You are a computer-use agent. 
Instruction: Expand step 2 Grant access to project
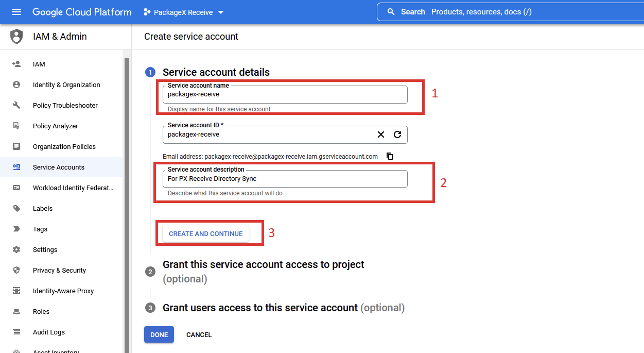pos(264,271)
